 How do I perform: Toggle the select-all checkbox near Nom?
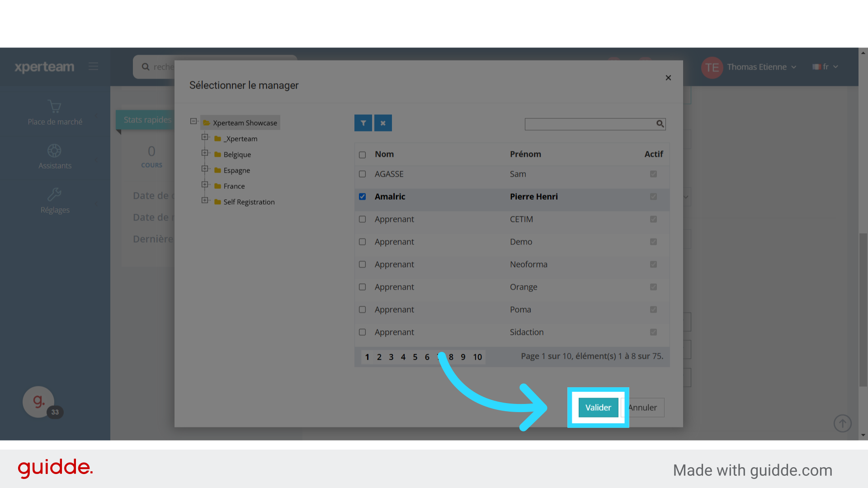pyautogui.click(x=362, y=155)
